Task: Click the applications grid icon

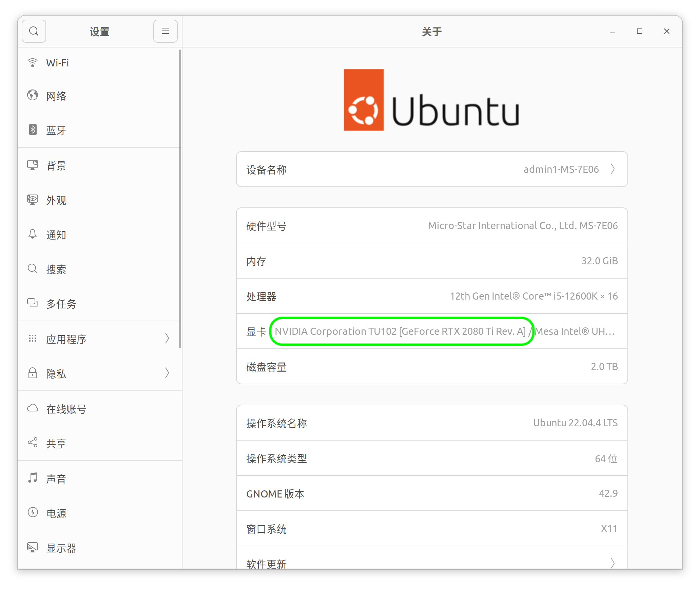Action: [x=33, y=339]
